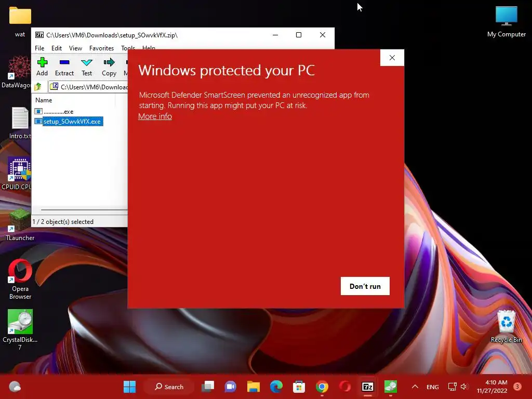Click the notification count badge
Image resolution: width=532 pixels, height=399 pixels.
click(x=517, y=387)
